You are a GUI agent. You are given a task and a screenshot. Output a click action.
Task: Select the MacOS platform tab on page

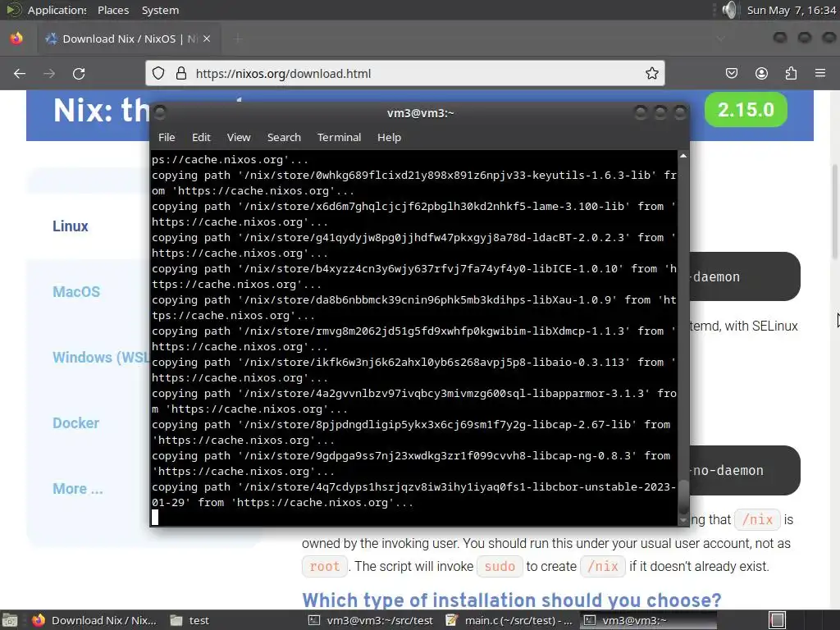click(x=76, y=291)
